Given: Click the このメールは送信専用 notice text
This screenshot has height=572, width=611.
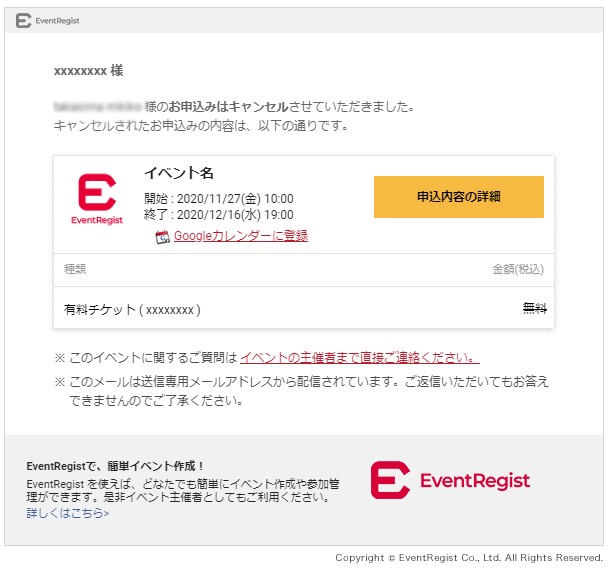Looking at the screenshot, I should (x=309, y=391).
